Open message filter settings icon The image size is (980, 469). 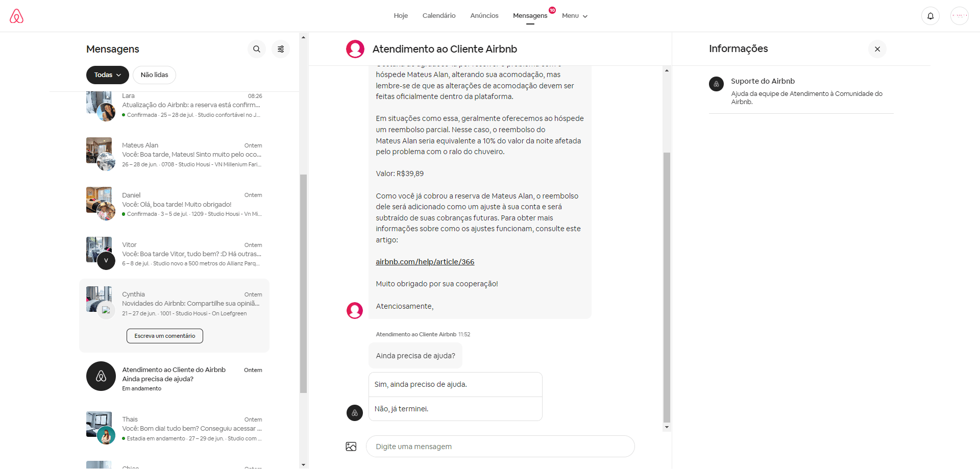tap(281, 49)
